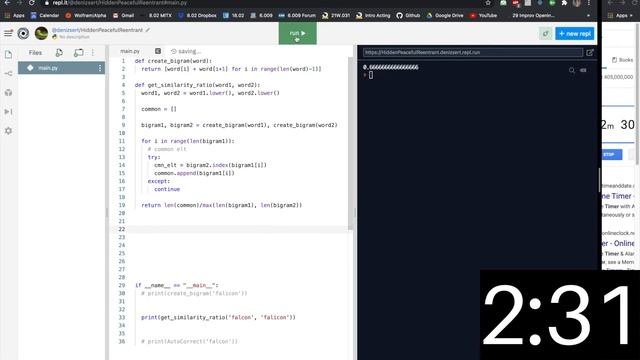Click the HiddenPeacefulReentrant repl title
640x360 pixels.
(x=112, y=30)
